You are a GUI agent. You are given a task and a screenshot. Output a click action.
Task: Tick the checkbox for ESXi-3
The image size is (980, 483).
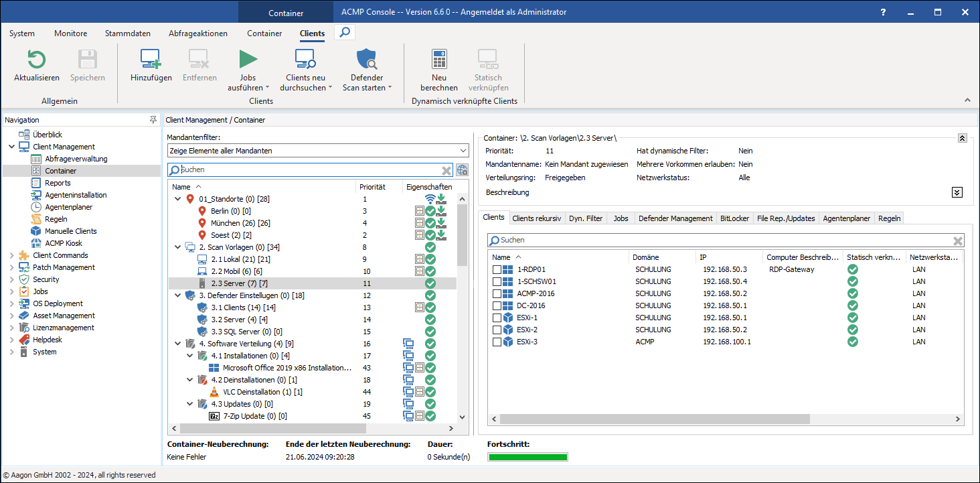[498, 342]
